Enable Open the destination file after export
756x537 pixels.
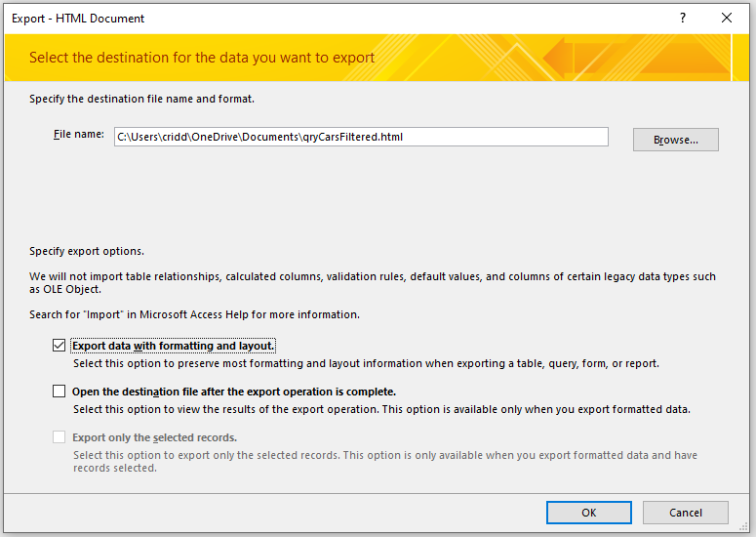tap(59, 391)
